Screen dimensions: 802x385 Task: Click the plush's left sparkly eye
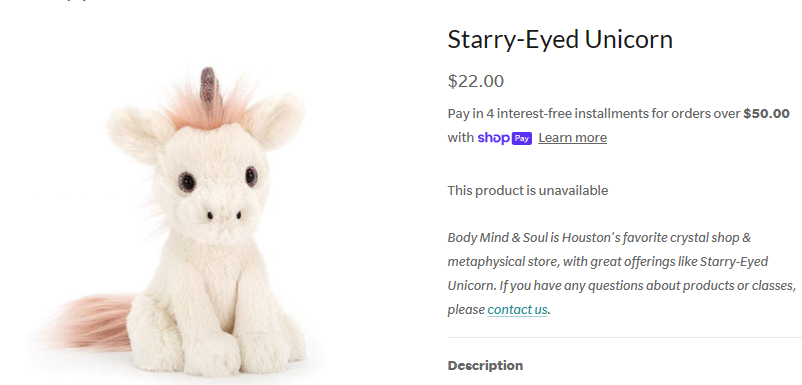[187, 182]
